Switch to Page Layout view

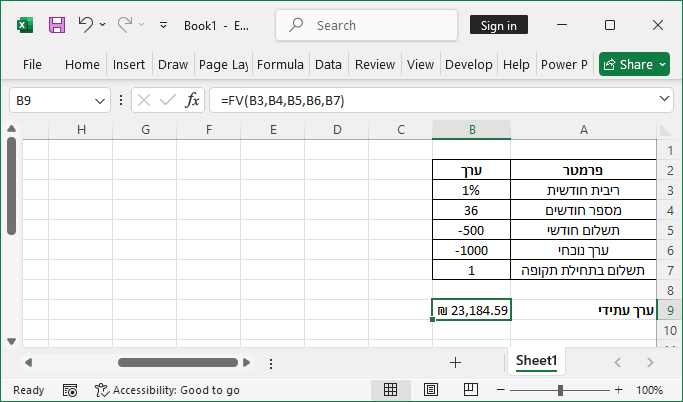coord(429,390)
